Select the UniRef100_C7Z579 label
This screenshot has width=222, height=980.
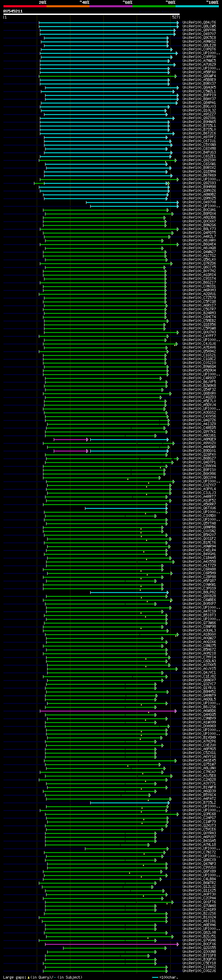pyautogui.click(x=199, y=298)
